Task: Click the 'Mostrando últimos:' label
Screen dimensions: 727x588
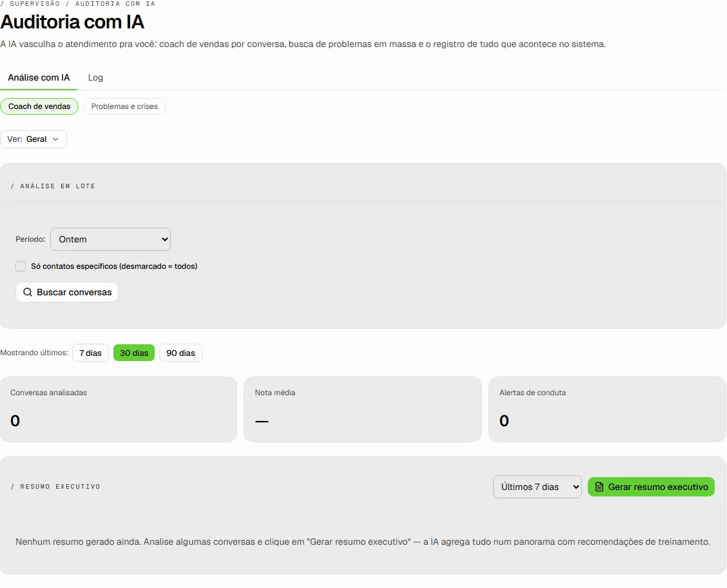Action: click(34, 353)
